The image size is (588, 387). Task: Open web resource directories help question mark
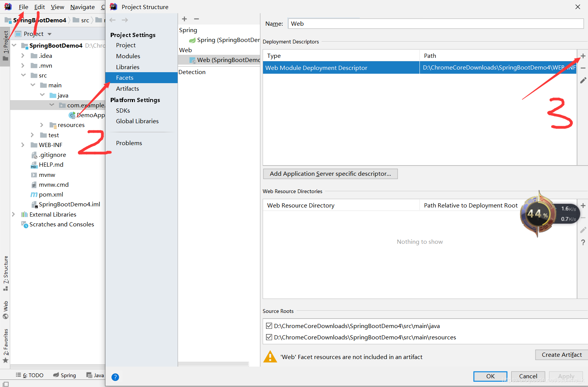tap(583, 242)
